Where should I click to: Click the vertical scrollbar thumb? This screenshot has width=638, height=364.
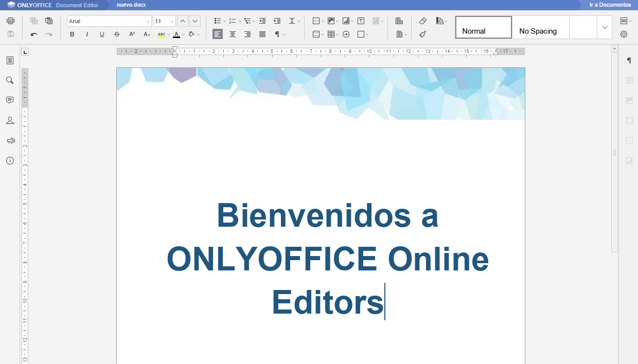[x=614, y=152]
